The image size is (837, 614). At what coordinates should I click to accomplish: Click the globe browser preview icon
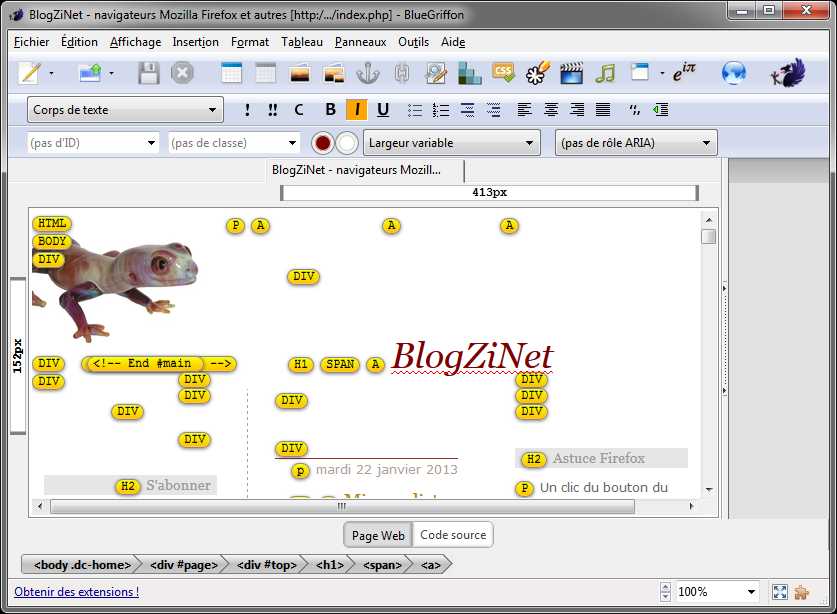click(x=734, y=73)
